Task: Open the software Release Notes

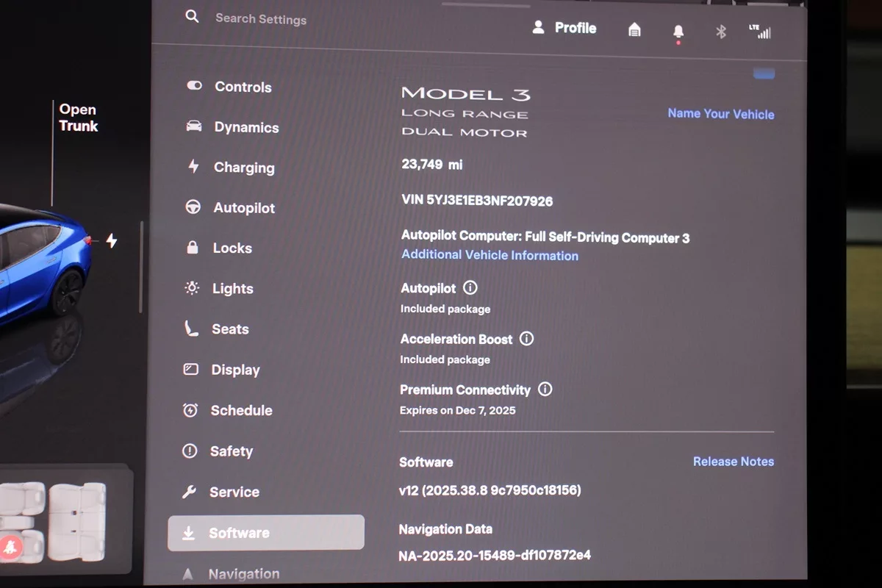Action: point(733,462)
